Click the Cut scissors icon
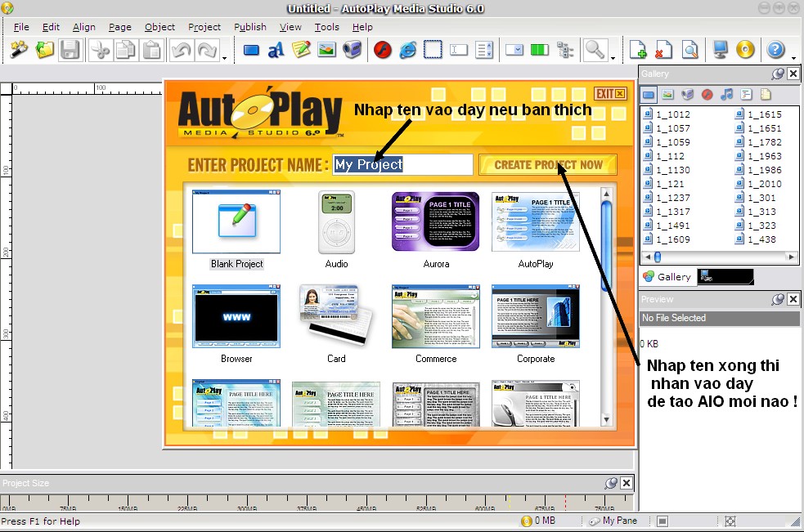 100,50
